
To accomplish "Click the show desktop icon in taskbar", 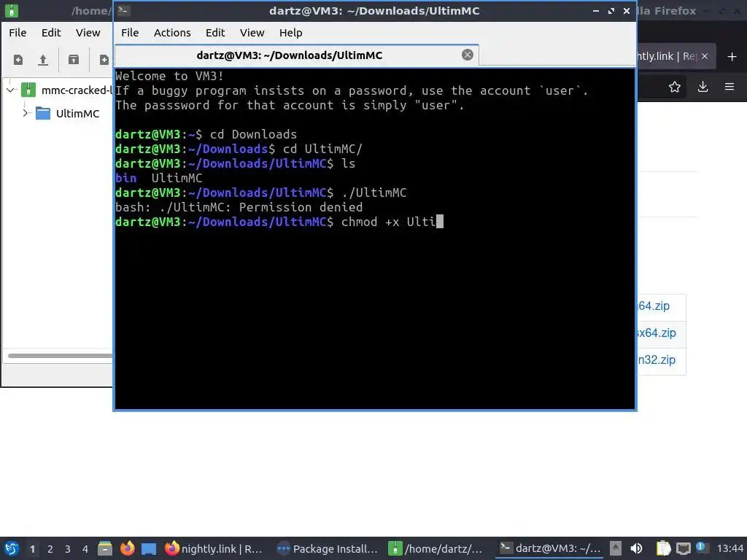I will (149, 548).
